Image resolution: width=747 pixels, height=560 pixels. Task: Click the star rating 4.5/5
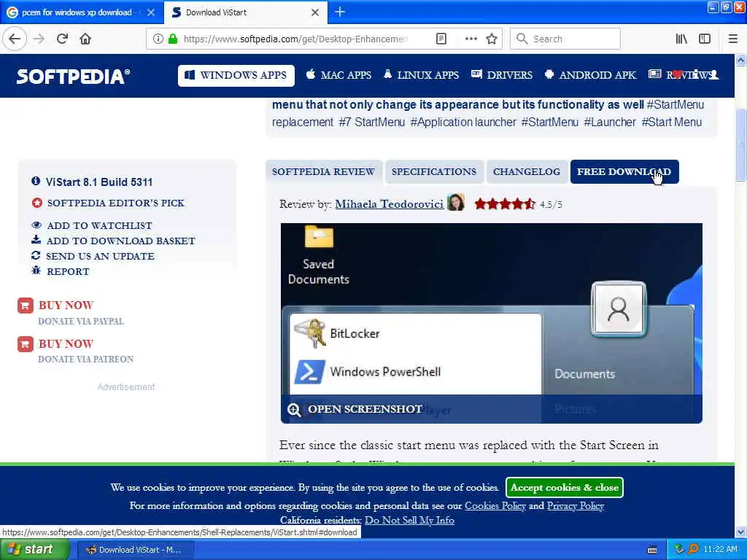pos(505,204)
